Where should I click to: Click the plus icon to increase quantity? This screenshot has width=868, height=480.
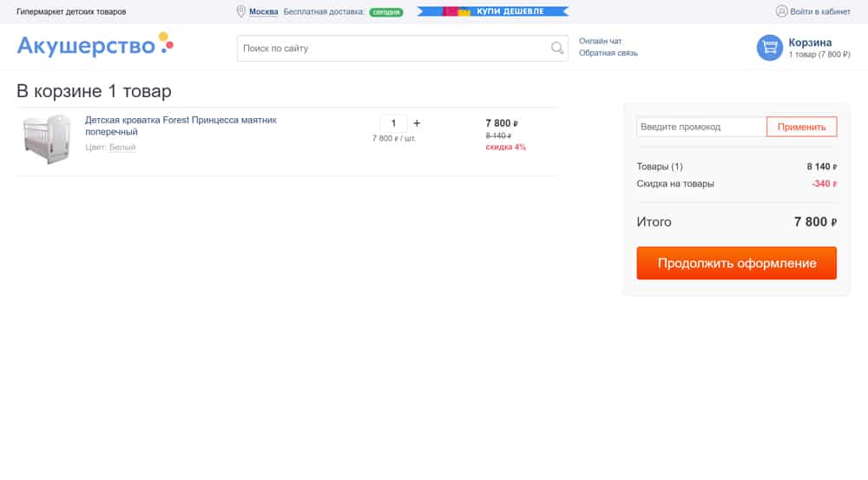pos(417,123)
